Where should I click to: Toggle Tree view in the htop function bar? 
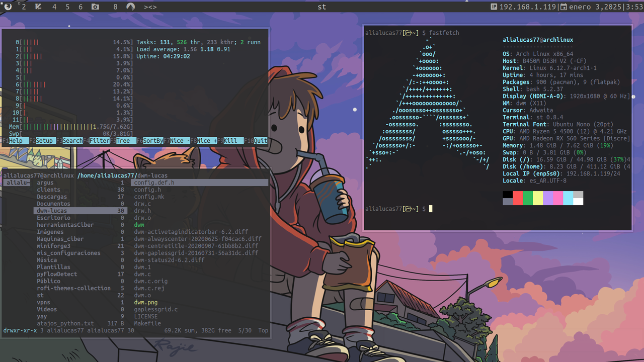126,141
